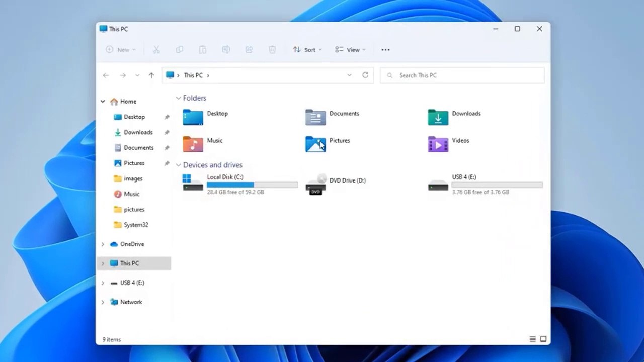Expand the OneDrive tree node
644x362 pixels.
click(103, 244)
